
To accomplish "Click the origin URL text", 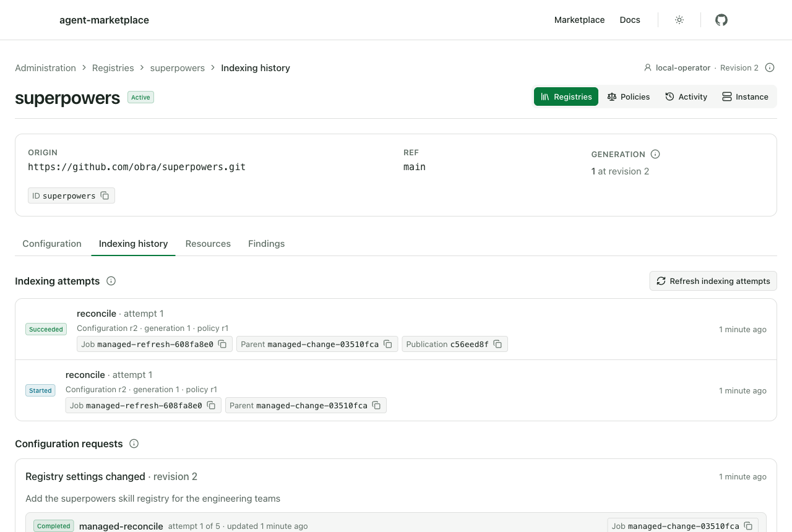I will point(137,167).
